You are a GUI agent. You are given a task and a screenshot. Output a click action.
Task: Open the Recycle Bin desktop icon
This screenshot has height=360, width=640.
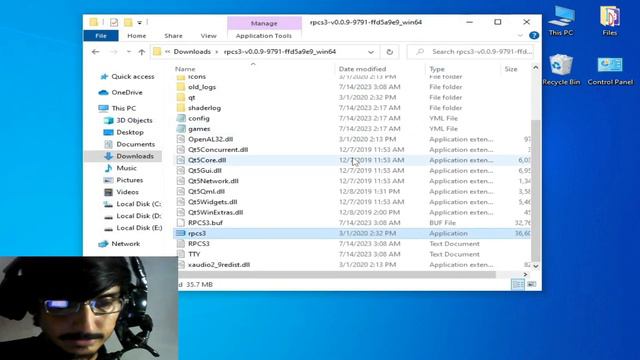(561, 69)
